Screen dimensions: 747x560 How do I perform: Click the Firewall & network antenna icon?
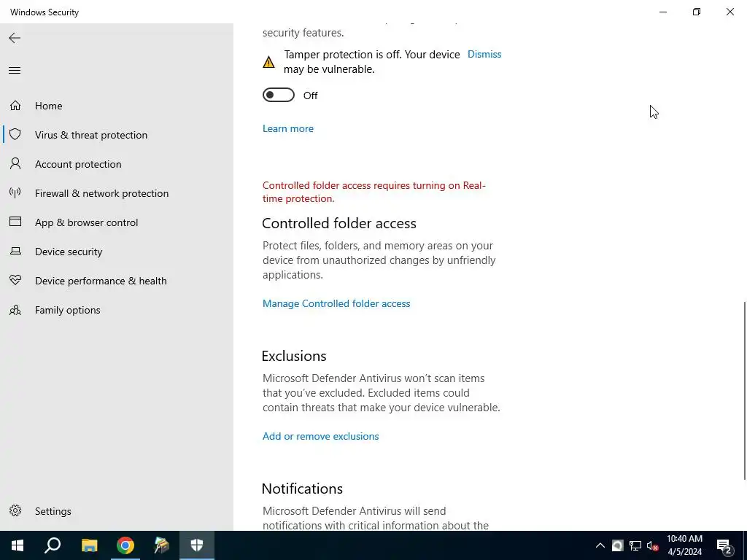[15, 192]
